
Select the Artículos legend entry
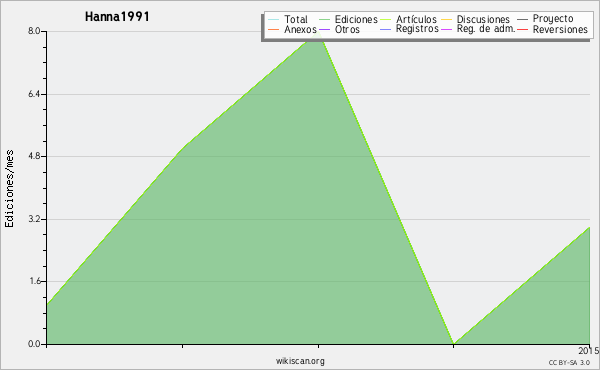(408, 19)
